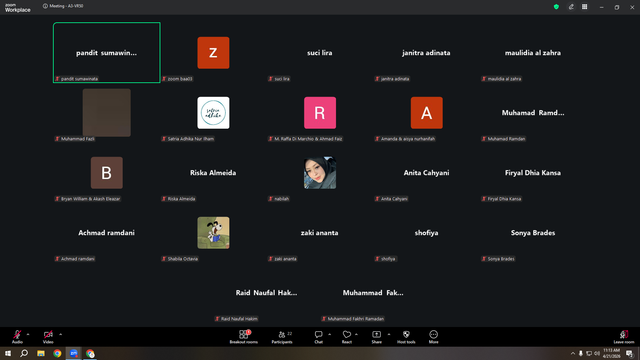The width and height of the screenshot is (640, 360).
Task: Select pandit sumawinata's highlighted video tile
Action: [x=107, y=53]
